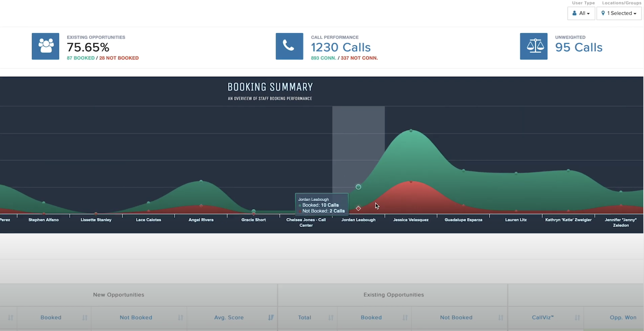The width and height of the screenshot is (644, 331).
Task: Click the Avg. Score sort icon
Action: 271,317
